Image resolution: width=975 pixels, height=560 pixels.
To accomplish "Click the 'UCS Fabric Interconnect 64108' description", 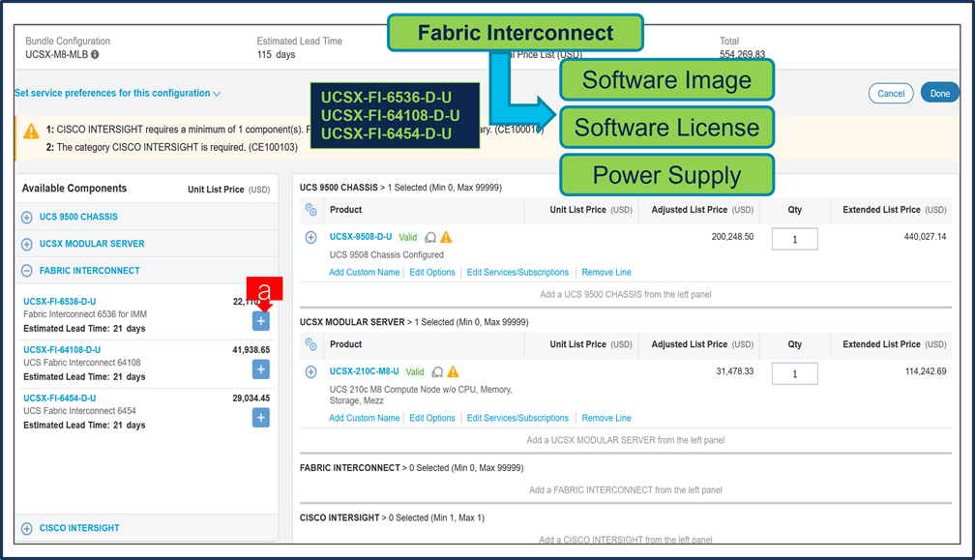I will [x=82, y=363].
